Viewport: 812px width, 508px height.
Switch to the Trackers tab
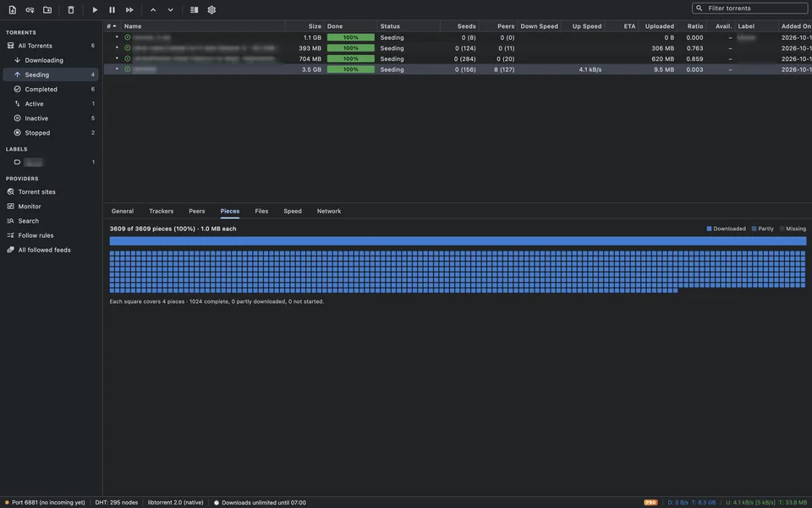pyautogui.click(x=161, y=211)
